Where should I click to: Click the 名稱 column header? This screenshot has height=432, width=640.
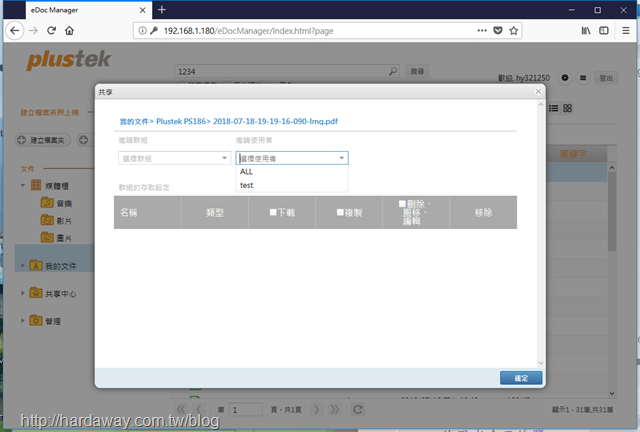[x=147, y=212]
